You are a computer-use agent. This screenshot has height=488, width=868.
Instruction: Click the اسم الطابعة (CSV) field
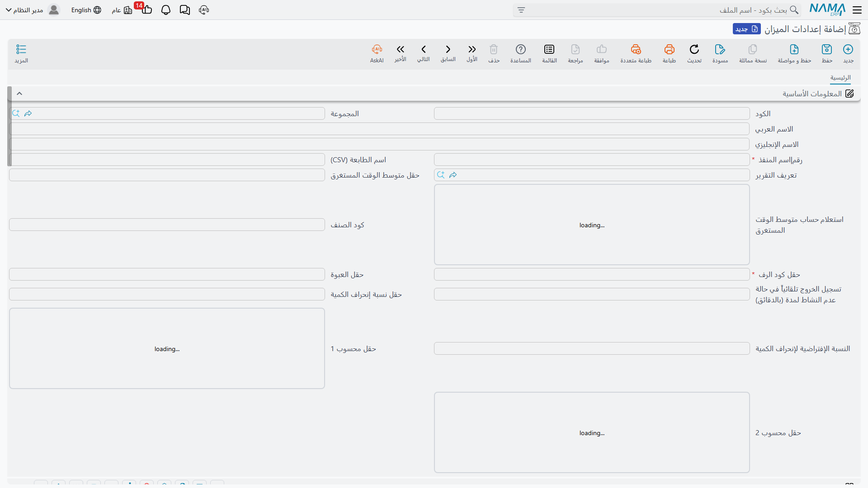(x=167, y=160)
